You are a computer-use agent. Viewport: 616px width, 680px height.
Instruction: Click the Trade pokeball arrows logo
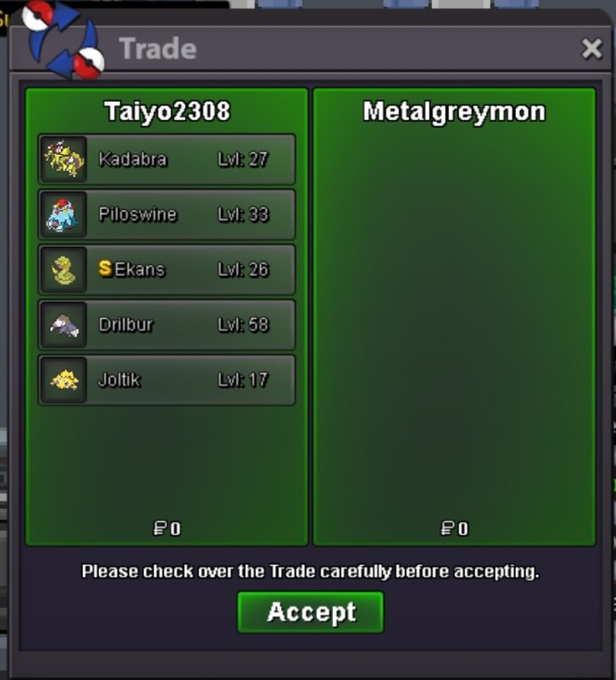(63, 40)
